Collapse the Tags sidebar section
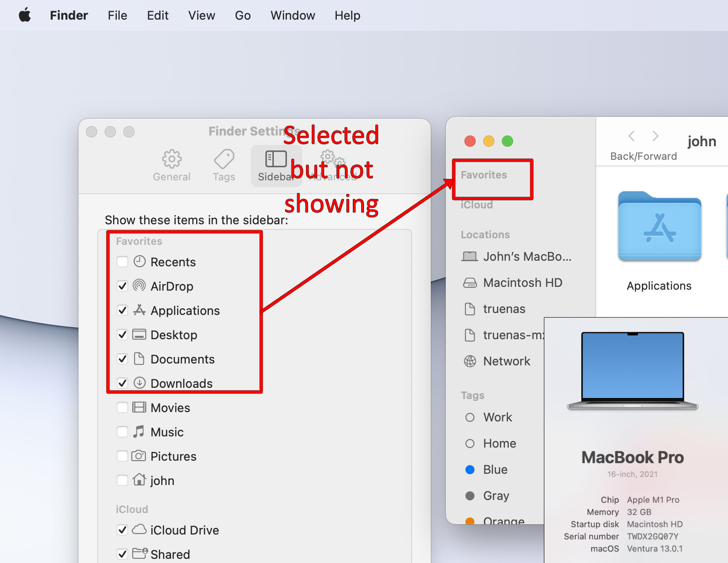This screenshot has width=728, height=563. tap(472, 395)
